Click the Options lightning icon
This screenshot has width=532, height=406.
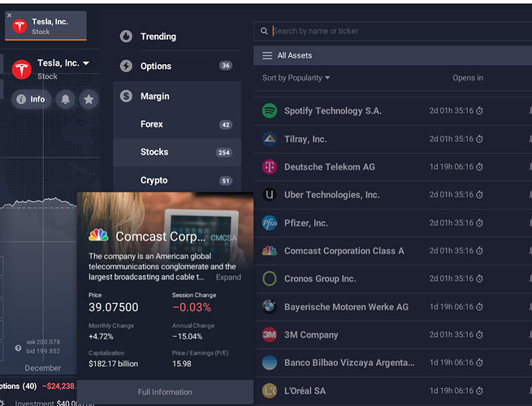click(x=126, y=66)
